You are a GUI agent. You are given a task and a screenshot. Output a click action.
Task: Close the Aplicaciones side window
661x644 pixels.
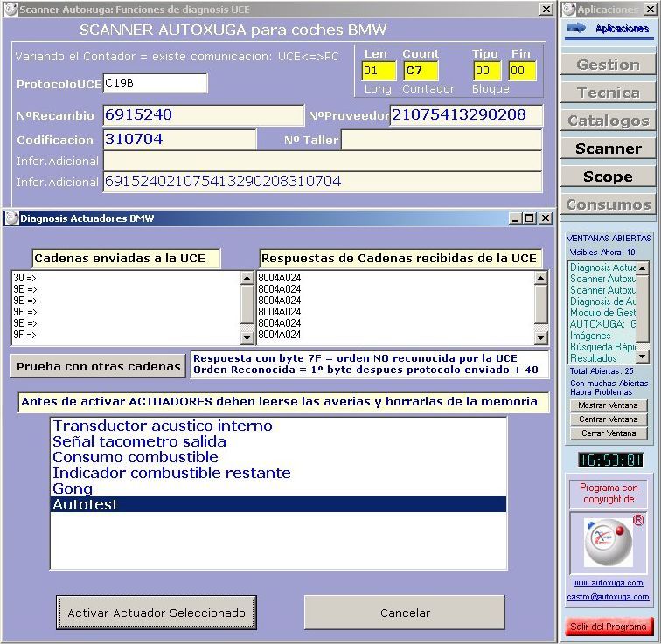click(x=650, y=9)
